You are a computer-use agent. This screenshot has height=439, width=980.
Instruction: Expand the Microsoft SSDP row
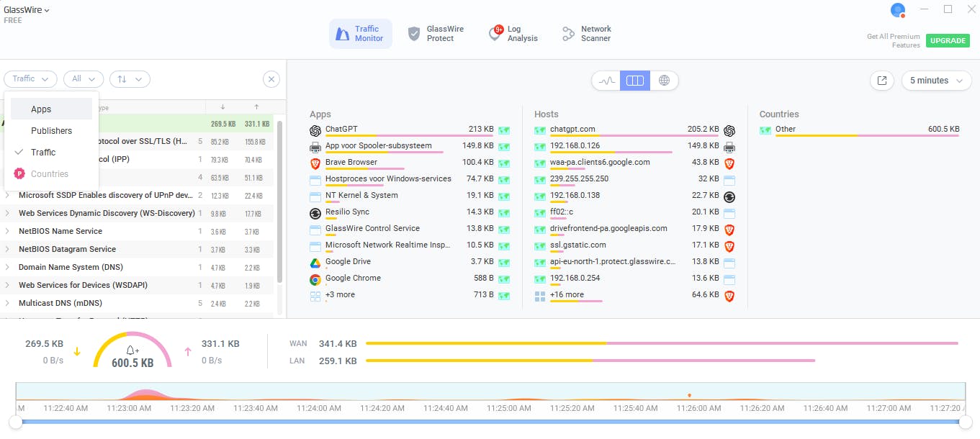(7, 195)
